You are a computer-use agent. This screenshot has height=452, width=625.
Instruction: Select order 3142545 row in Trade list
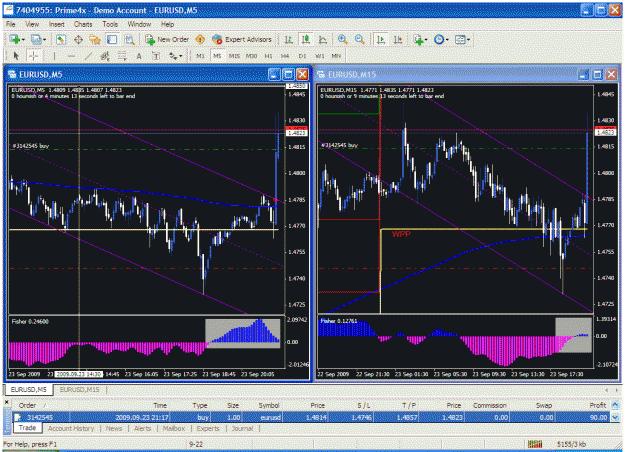point(311,417)
